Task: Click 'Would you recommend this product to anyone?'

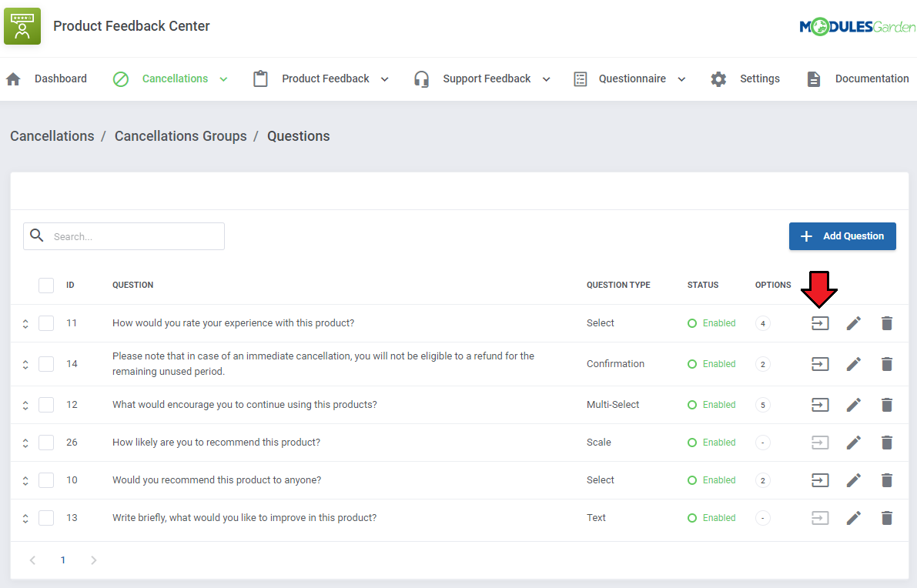Action: [216, 480]
